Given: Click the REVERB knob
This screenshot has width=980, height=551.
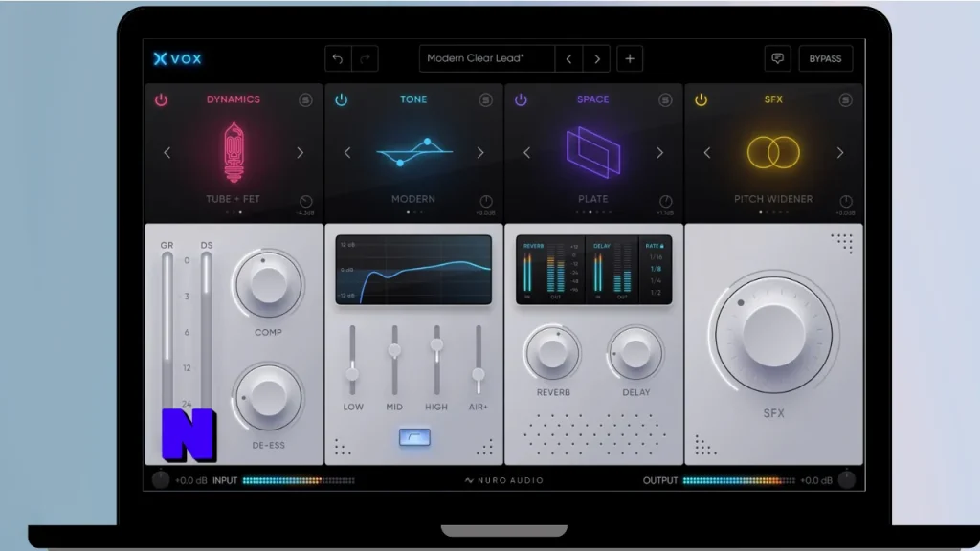Looking at the screenshot, I should (552, 353).
